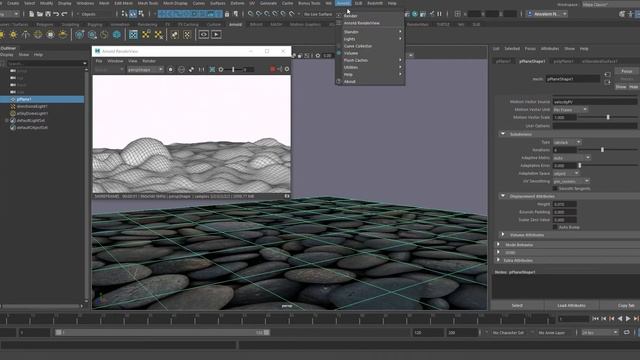Collapse Displacement Attributes section

click(503, 196)
